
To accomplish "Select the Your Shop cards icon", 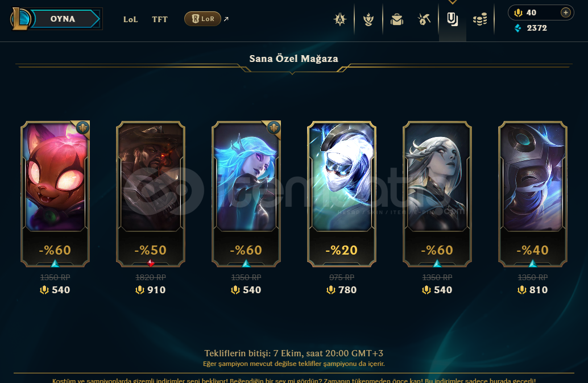I will tap(453, 19).
